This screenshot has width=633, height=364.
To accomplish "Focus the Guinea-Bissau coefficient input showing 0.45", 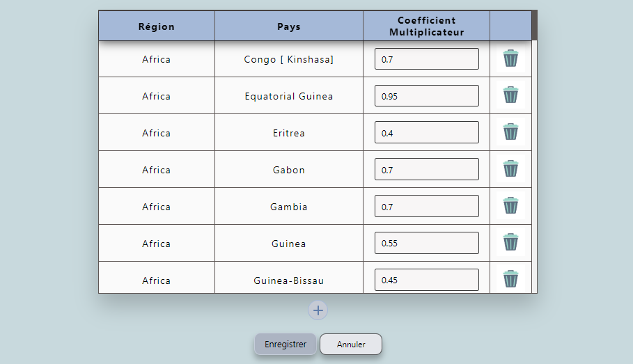I will [x=427, y=280].
